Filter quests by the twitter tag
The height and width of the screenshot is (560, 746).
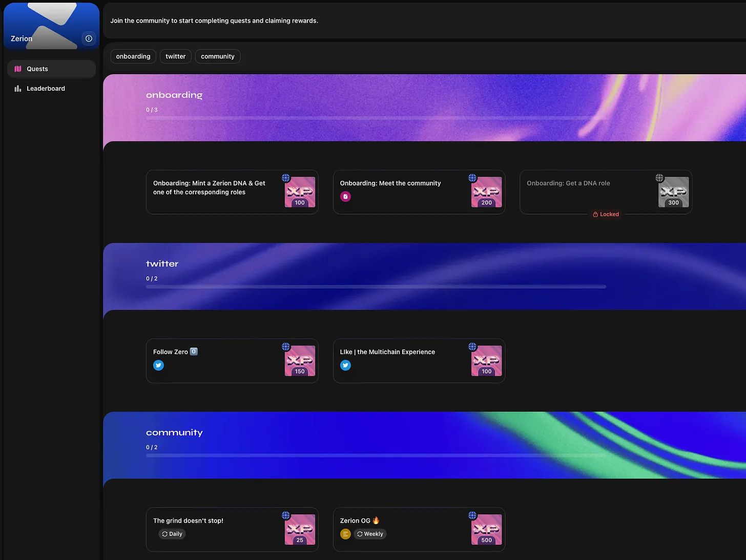click(x=176, y=56)
